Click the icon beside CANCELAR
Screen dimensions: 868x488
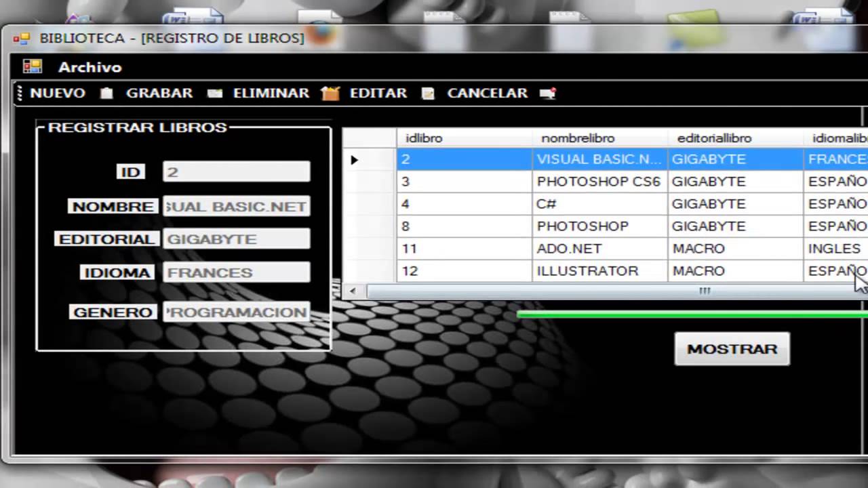pyautogui.click(x=548, y=94)
